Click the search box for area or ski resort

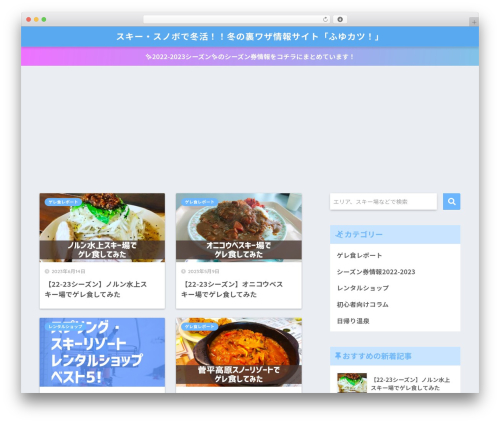[383, 202]
